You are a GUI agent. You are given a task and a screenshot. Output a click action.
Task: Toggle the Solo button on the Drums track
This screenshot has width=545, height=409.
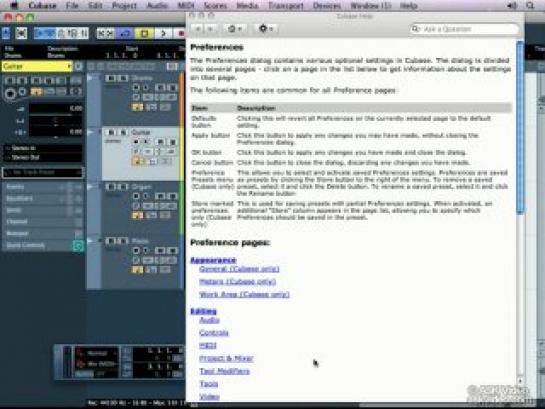click(123, 79)
